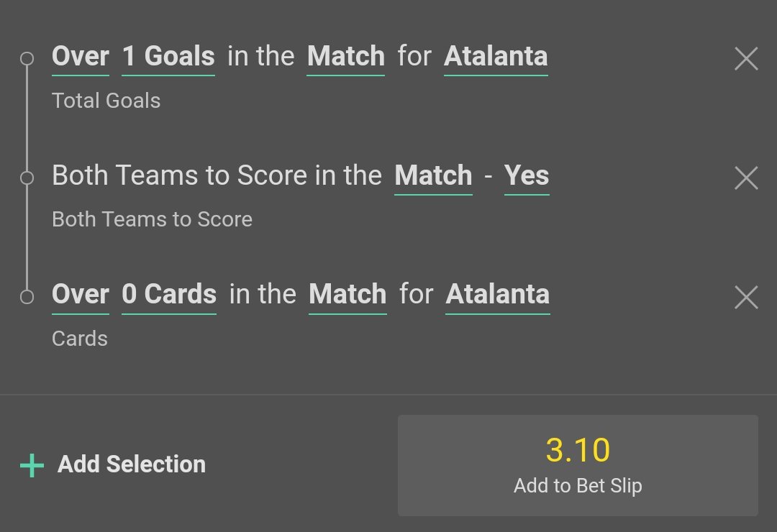Open Match dropdown in Both Teams to Score
This screenshot has width=777, height=532.
point(433,176)
